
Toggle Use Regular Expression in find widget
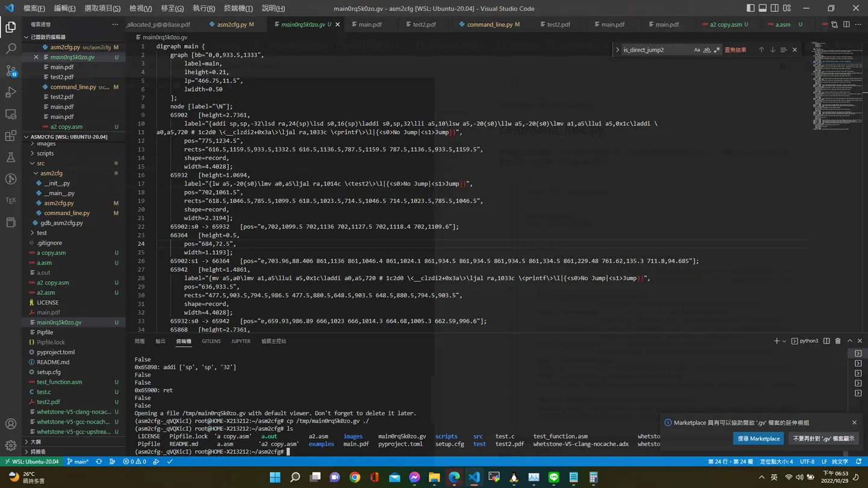click(x=717, y=50)
